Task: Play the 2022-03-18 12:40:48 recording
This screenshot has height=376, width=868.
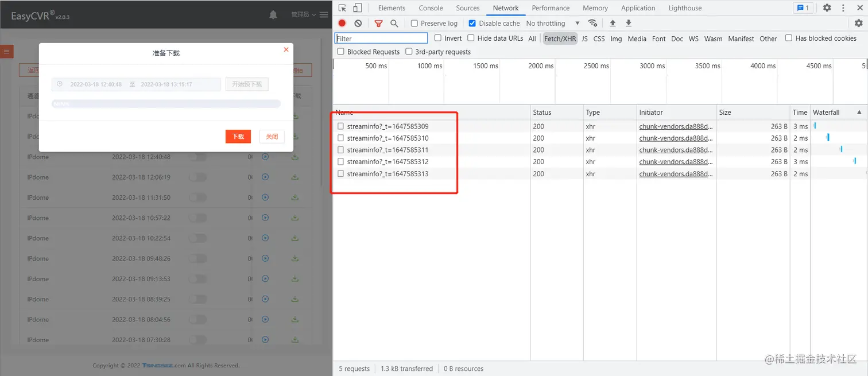Action: click(x=265, y=156)
